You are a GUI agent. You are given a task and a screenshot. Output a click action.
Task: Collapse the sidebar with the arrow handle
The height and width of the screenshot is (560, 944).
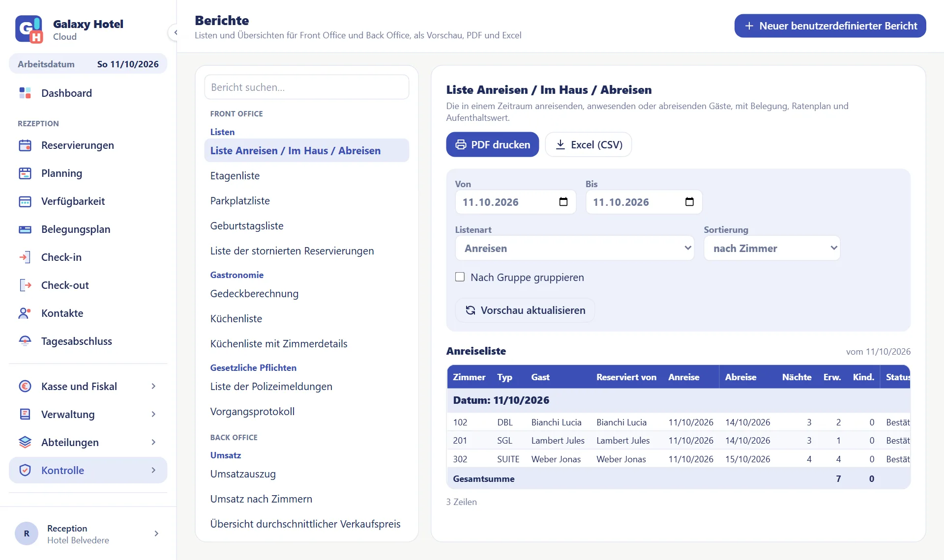(175, 32)
